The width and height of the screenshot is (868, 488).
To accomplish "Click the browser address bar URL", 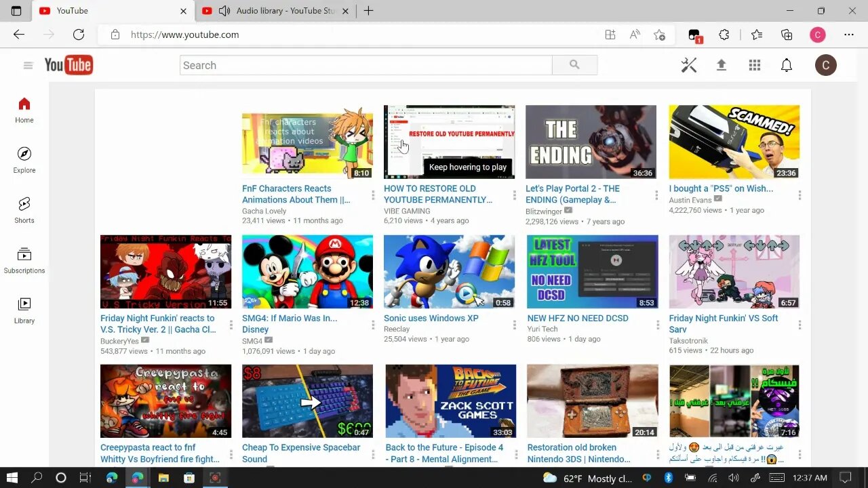I will pyautogui.click(x=184, y=35).
